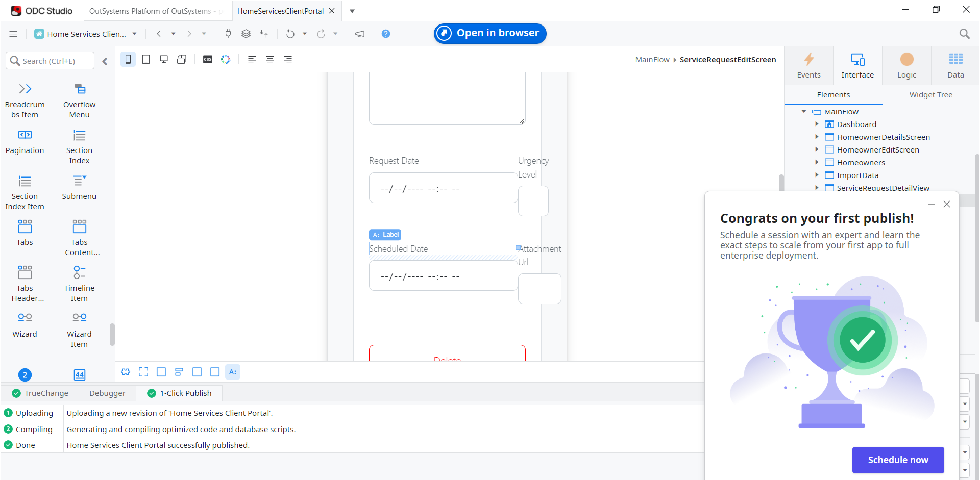
Task: Click the Schedule now button
Action: [898, 460]
